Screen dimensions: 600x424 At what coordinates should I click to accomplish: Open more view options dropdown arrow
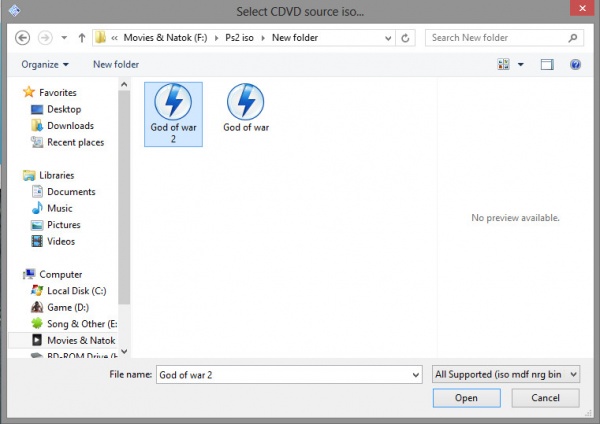click(x=521, y=64)
